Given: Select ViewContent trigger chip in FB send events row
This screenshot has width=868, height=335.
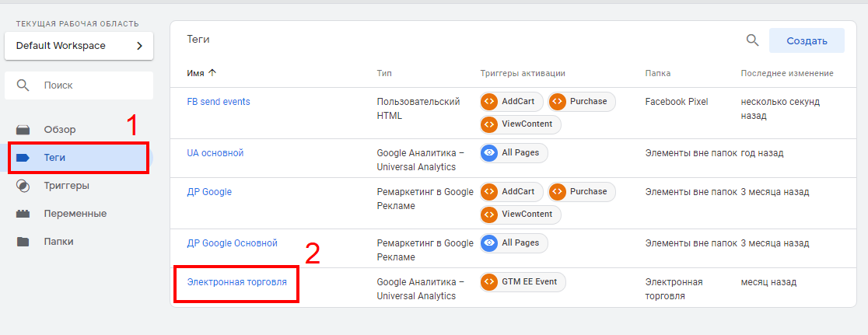Looking at the screenshot, I should tap(520, 124).
